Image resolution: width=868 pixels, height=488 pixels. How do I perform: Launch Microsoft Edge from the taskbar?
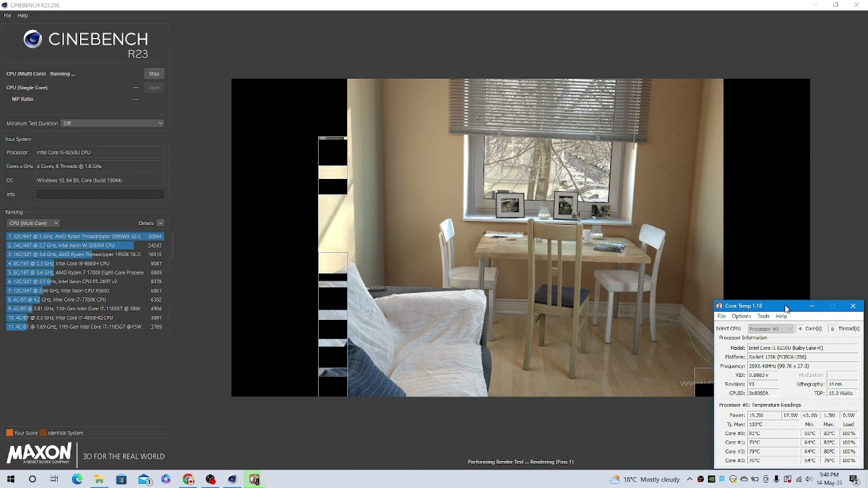pos(77,479)
